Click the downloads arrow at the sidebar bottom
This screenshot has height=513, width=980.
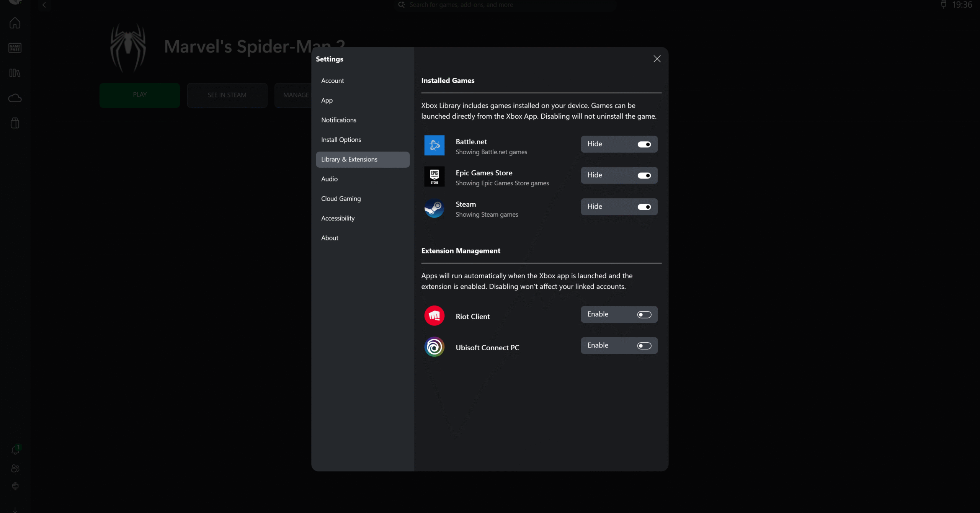click(15, 510)
